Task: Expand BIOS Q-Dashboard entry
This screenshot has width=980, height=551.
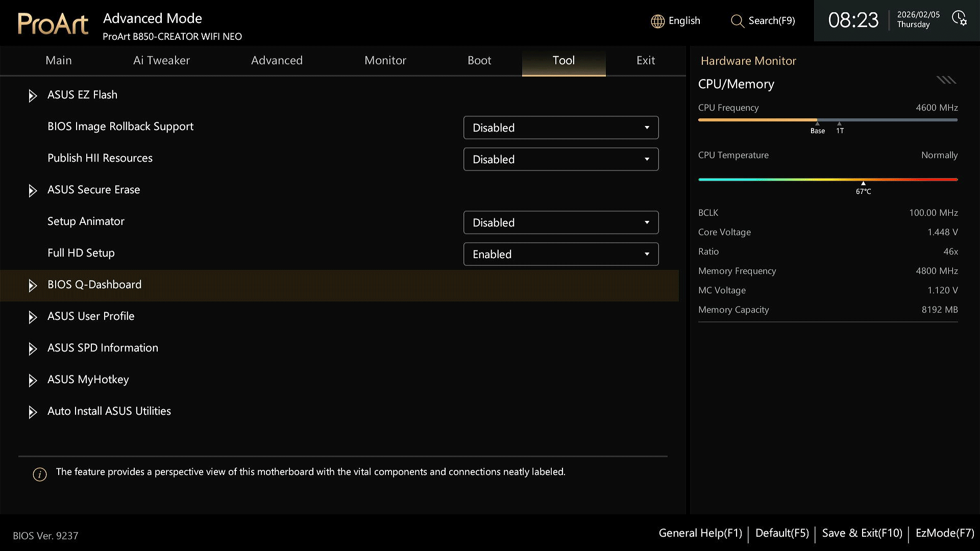Action: pos(339,285)
